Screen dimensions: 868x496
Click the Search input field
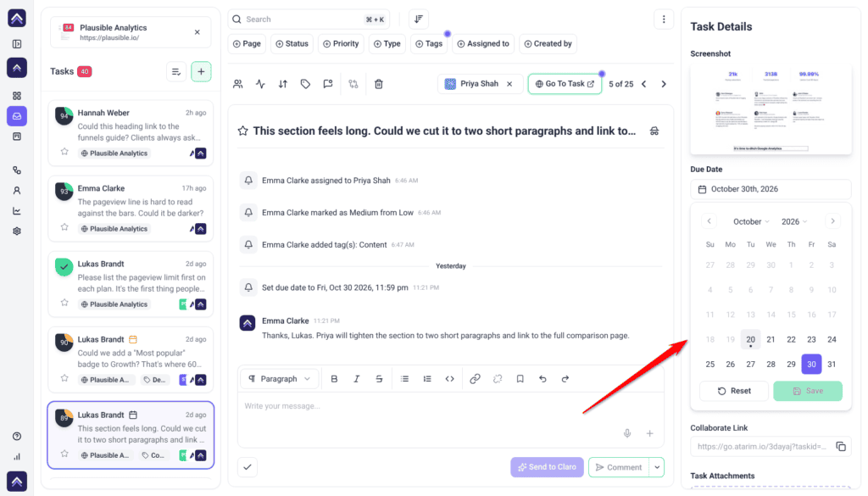(x=309, y=20)
